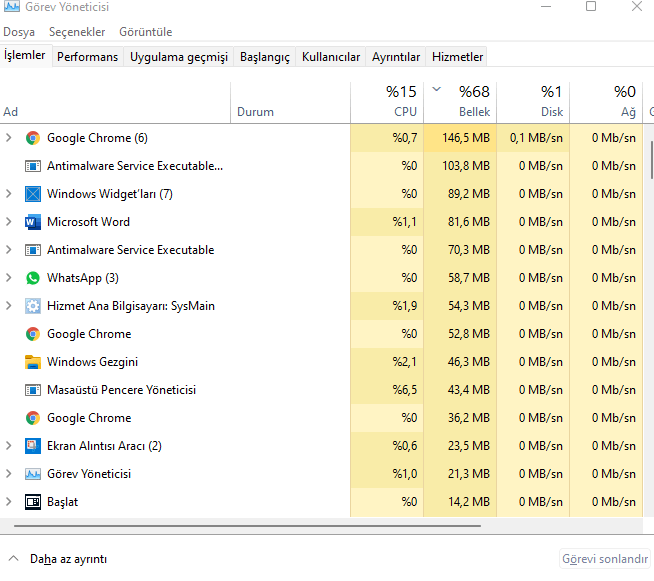Open the Başlangıç tab
Viewport: 654px width, 581px height.
[x=264, y=57]
